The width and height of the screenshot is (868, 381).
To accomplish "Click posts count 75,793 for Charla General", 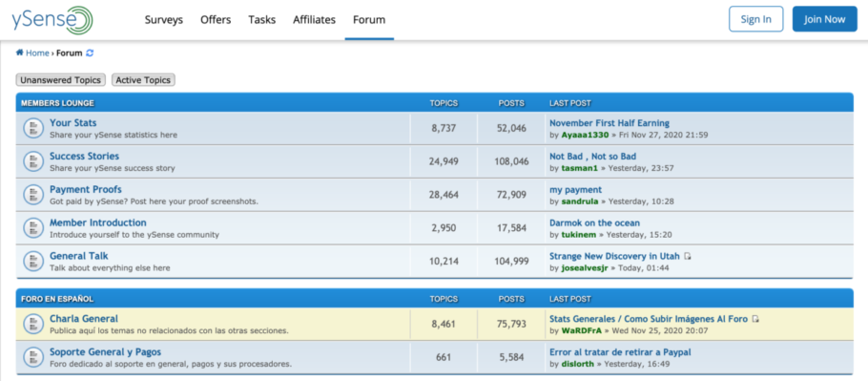I will pos(511,325).
